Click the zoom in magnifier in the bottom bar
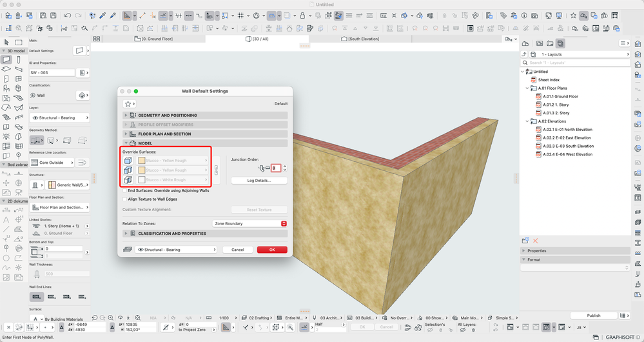Viewport: 644px width, 342px height. (x=111, y=317)
